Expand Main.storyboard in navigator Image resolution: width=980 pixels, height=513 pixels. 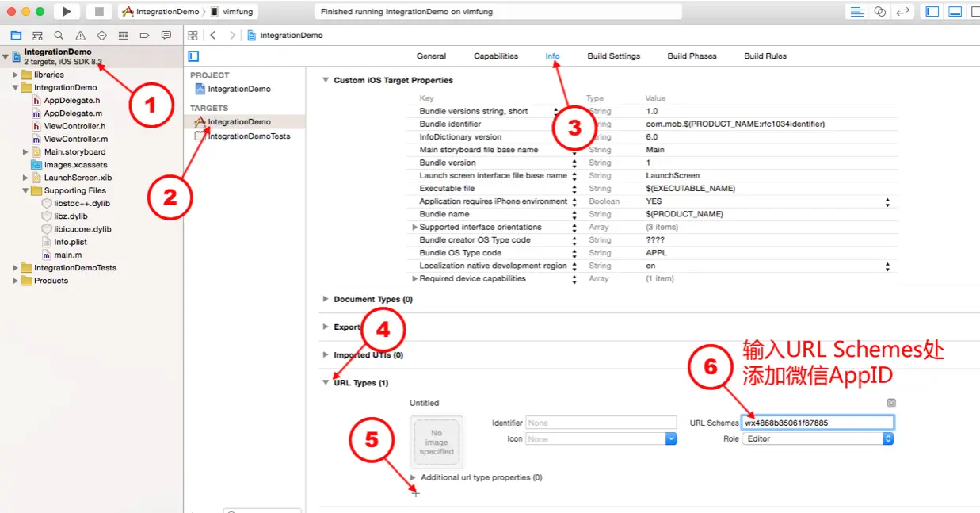pos(25,151)
